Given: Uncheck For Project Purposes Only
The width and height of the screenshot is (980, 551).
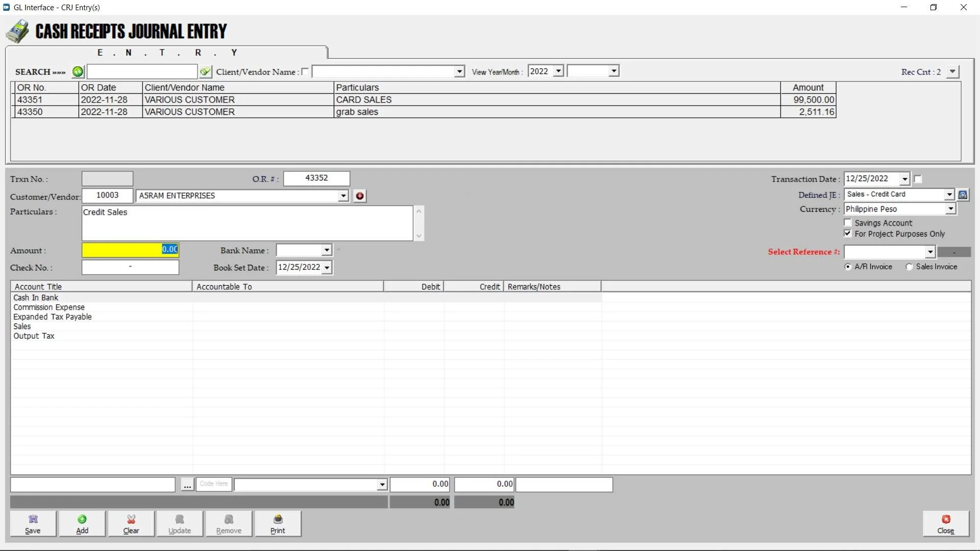Looking at the screenshot, I should tap(848, 234).
